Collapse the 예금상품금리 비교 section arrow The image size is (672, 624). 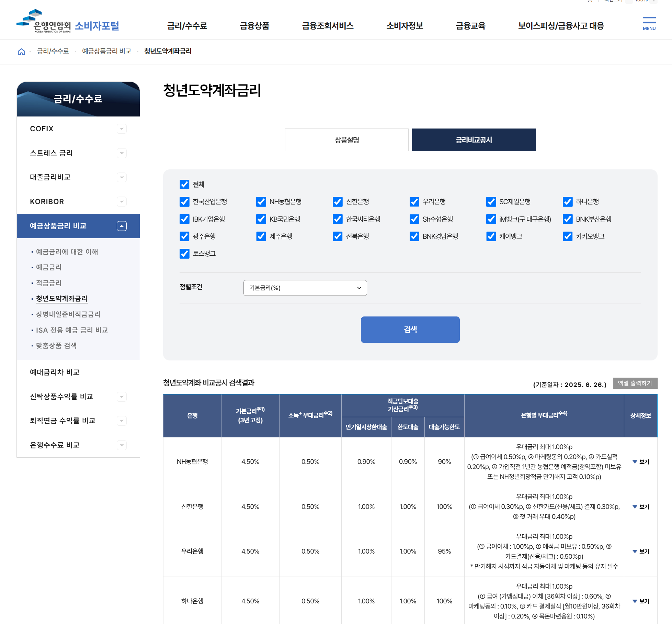click(x=122, y=226)
